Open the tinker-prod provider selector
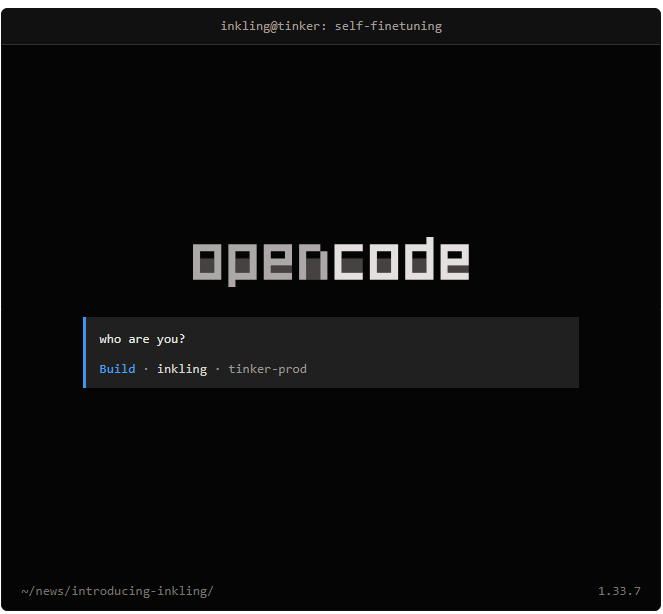 [268, 369]
